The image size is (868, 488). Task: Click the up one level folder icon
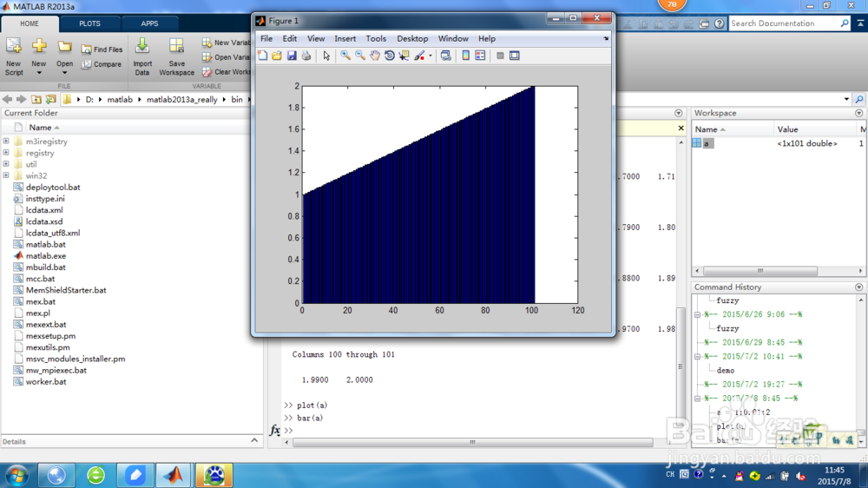click(x=36, y=99)
